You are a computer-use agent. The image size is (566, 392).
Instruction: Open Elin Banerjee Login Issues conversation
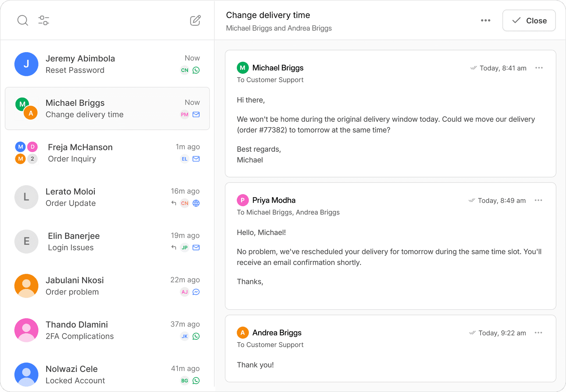tap(107, 241)
